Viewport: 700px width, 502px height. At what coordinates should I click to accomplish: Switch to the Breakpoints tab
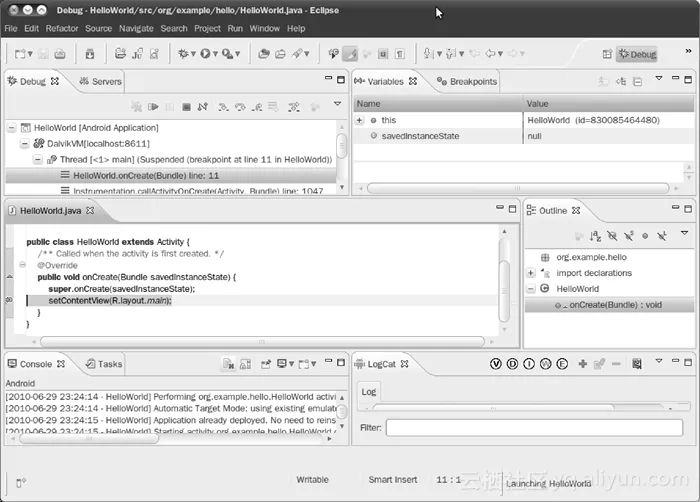coord(472,81)
